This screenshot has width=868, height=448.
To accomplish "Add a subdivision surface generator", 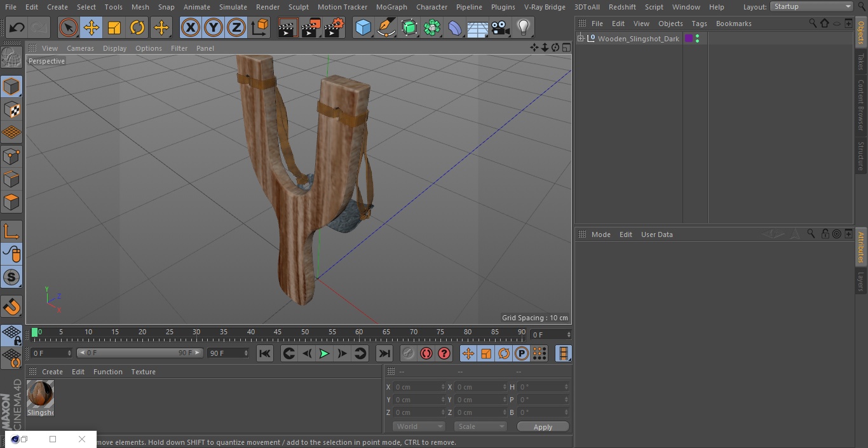I will (409, 27).
